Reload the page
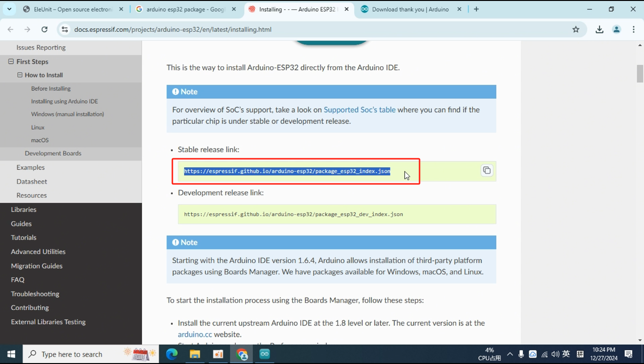 [x=45, y=29]
